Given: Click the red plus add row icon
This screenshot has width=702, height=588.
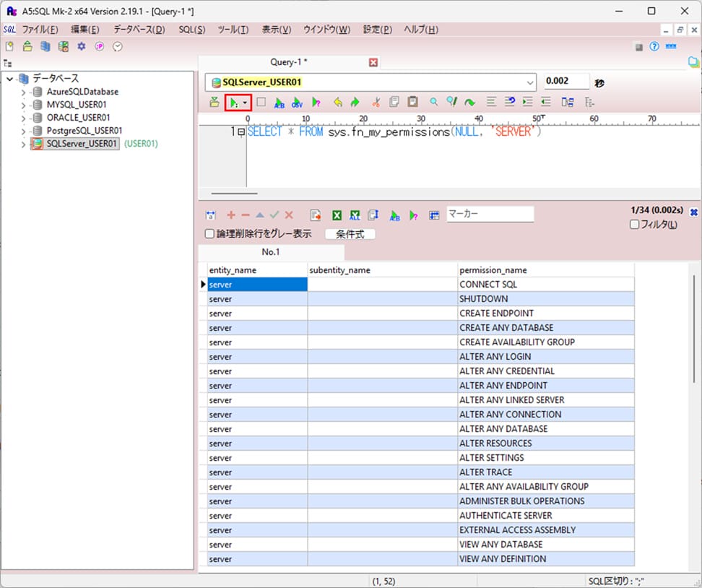Looking at the screenshot, I should [231, 215].
